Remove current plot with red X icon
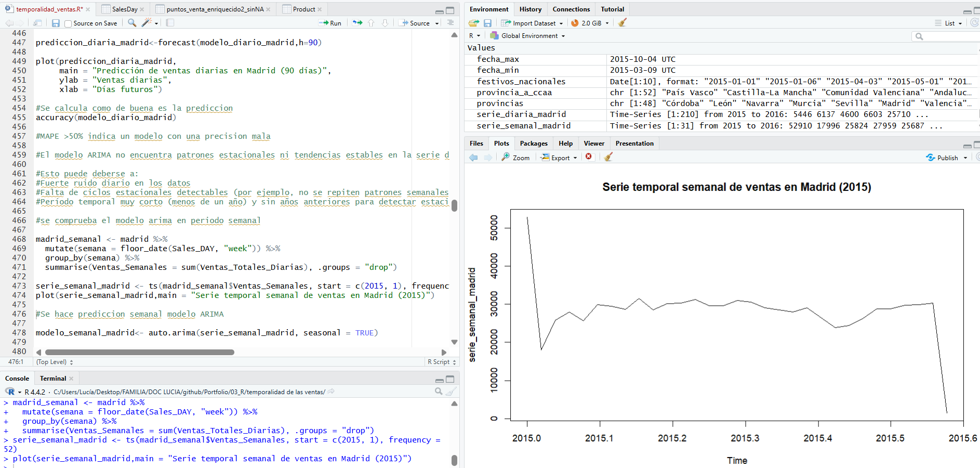980x468 pixels. click(x=589, y=157)
